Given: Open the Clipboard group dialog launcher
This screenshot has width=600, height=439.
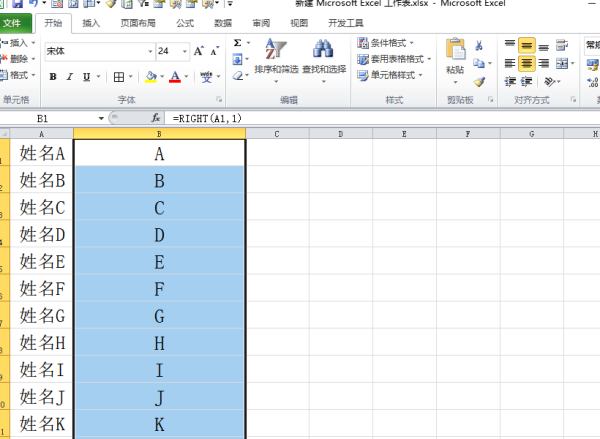Looking at the screenshot, I should click(491, 100).
